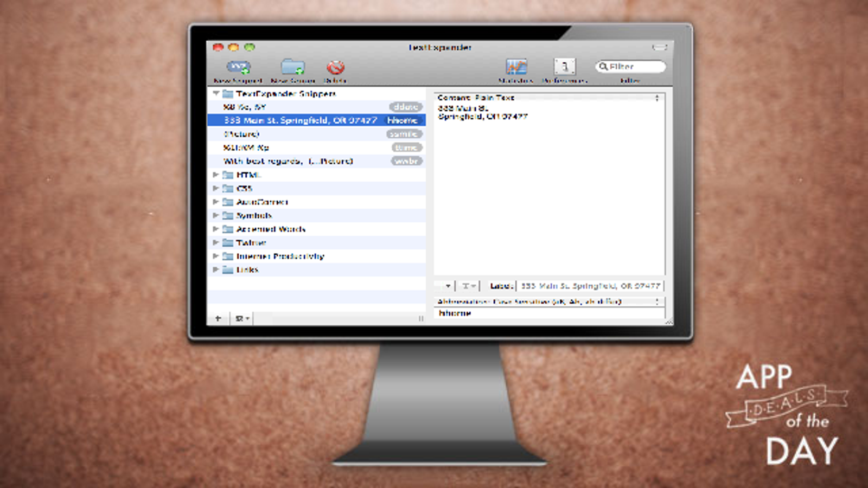868x488 pixels.
Task: Select the With best regards snippet
Action: 316,161
